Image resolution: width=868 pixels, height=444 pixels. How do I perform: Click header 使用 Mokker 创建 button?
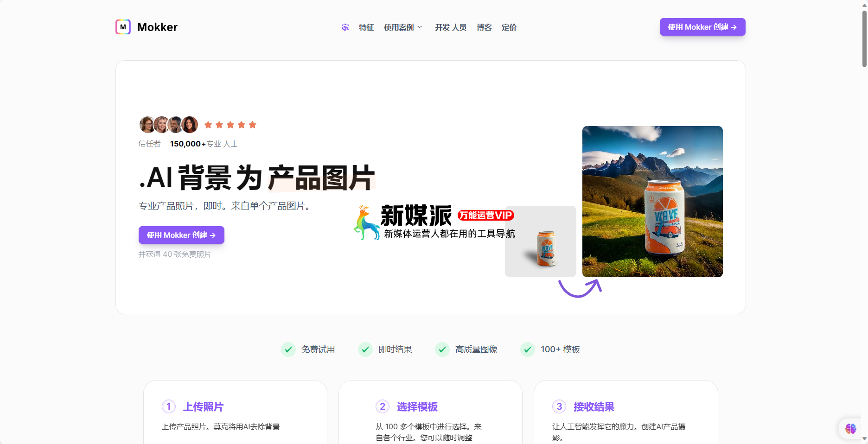click(702, 27)
